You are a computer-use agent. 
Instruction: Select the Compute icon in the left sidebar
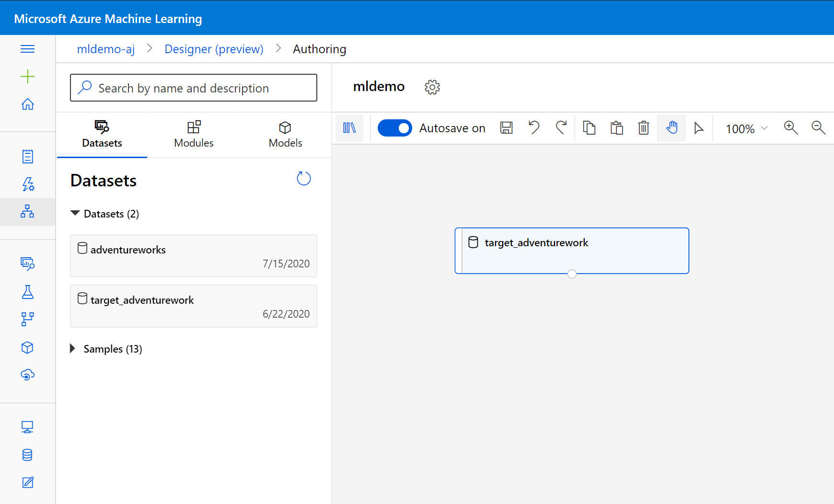point(27,426)
